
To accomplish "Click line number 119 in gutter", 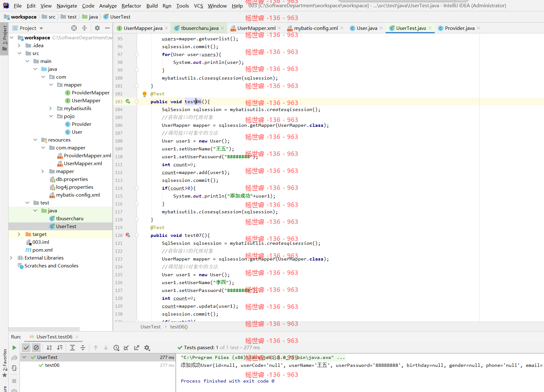I will coord(119,227).
